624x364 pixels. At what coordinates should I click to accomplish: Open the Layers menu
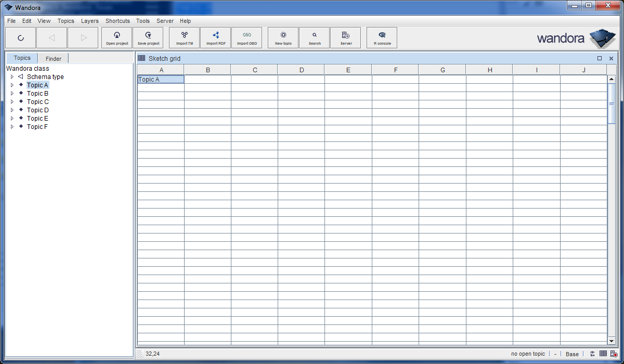[x=89, y=21]
